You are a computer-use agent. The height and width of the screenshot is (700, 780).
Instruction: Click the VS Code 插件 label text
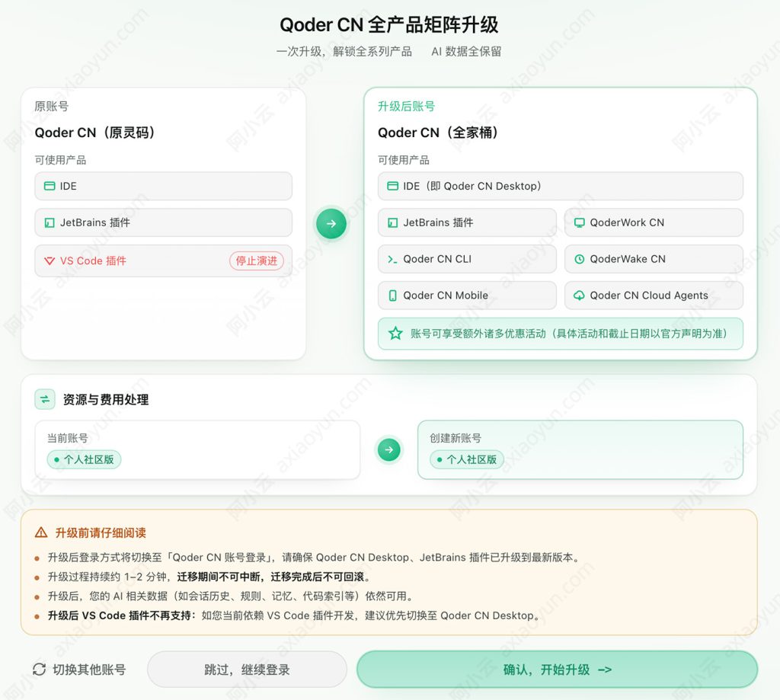click(x=93, y=261)
